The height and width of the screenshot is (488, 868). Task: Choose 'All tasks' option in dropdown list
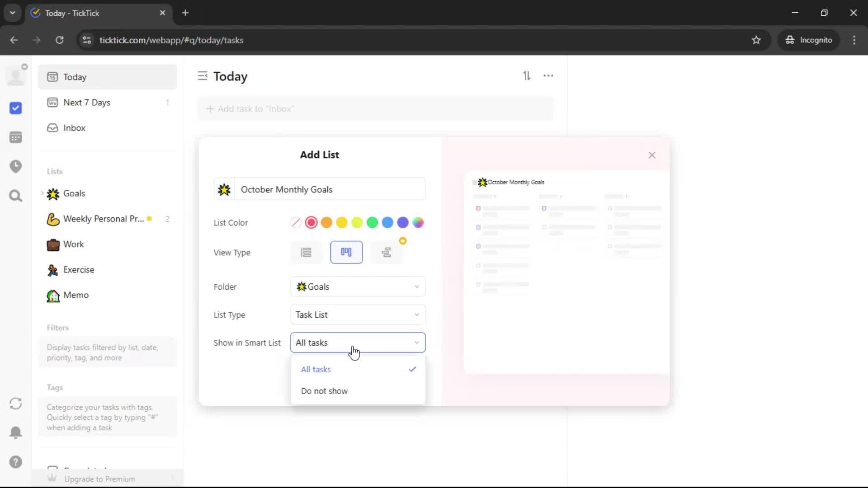316,369
